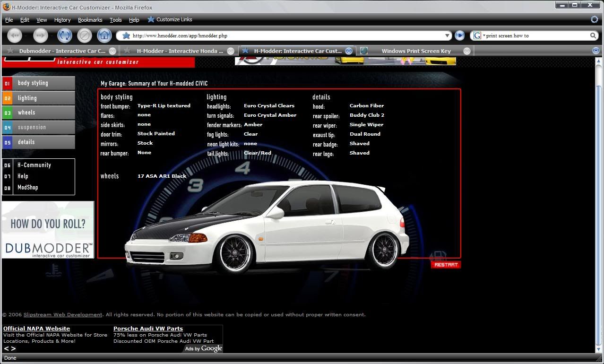Open the Porsche Audi VW Parts ad link
This screenshot has height=364, width=604.
[148, 329]
